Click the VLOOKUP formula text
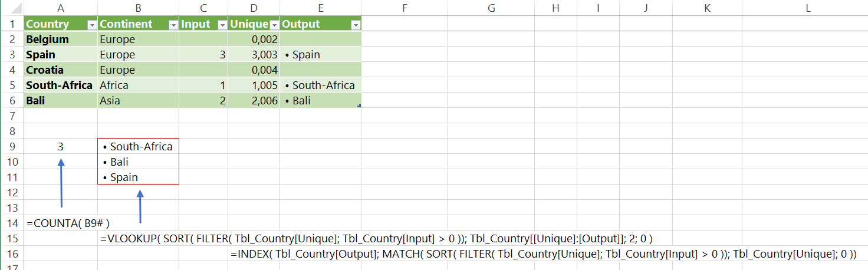Image resolution: width=868 pixels, height=270 pixels. pos(377,239)
